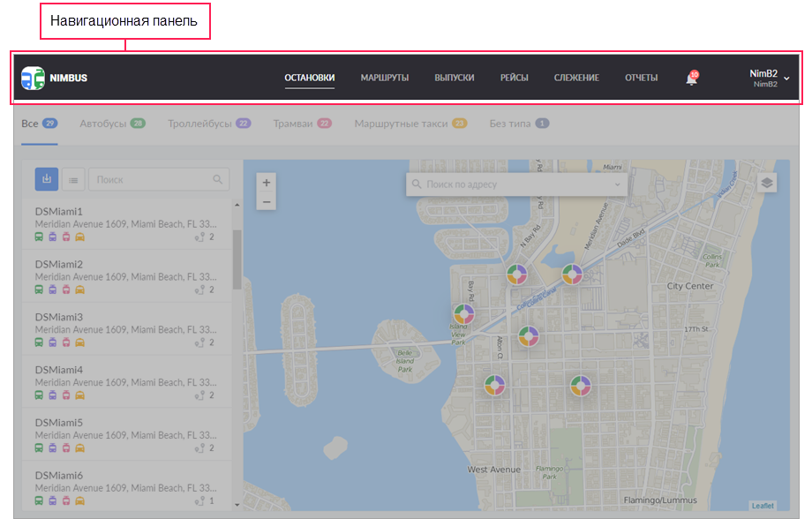Switch to the Без типа tab
The height and width of the screenshot is (519, 812).
[519, 124]
